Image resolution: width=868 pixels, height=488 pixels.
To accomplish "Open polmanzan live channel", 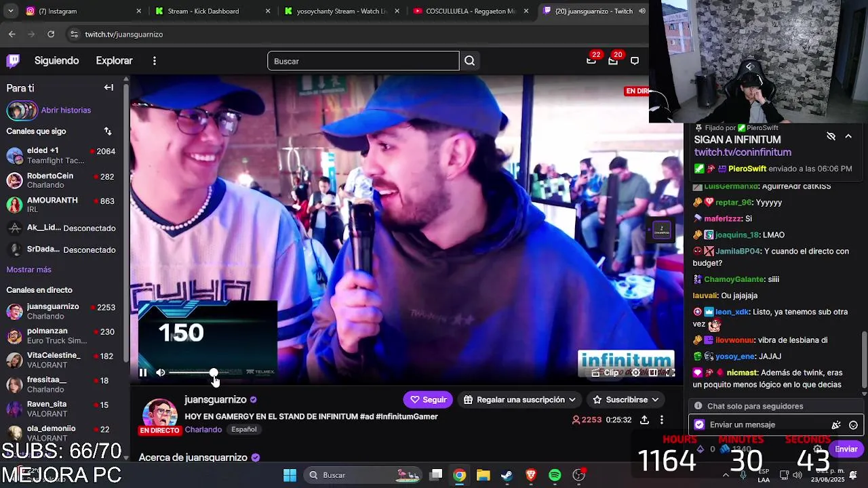I will click(61, 336).
